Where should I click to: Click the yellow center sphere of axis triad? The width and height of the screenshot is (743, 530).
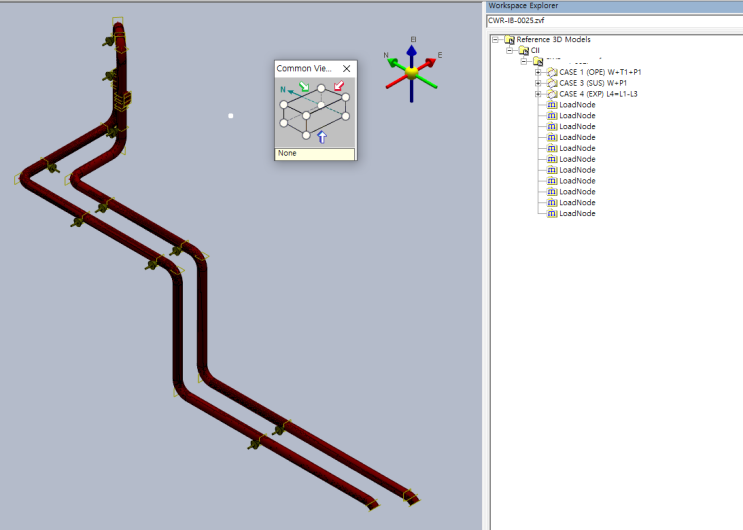click(x=411, y=72)
